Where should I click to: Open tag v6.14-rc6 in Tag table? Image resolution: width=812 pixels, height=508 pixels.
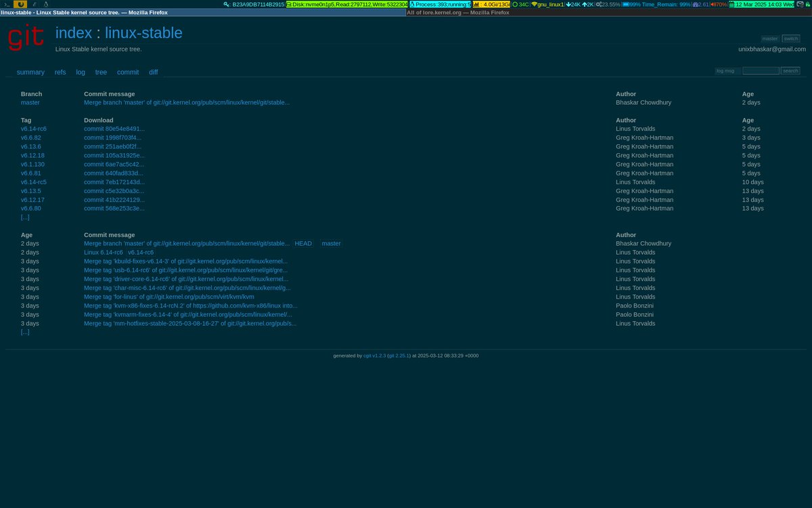pyautogui.click(x=34, y=129)
